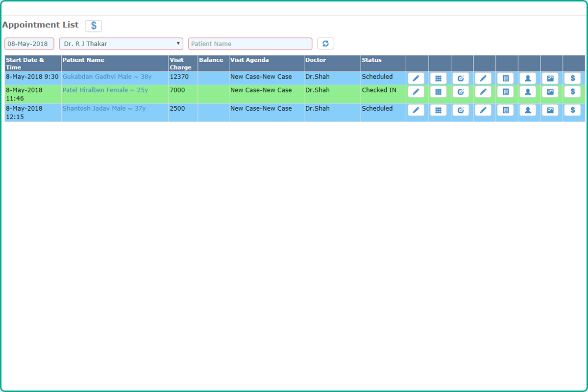
Task: Click square edit-note icon in Shantosh Jadav's row
Action: click(461, 110)
